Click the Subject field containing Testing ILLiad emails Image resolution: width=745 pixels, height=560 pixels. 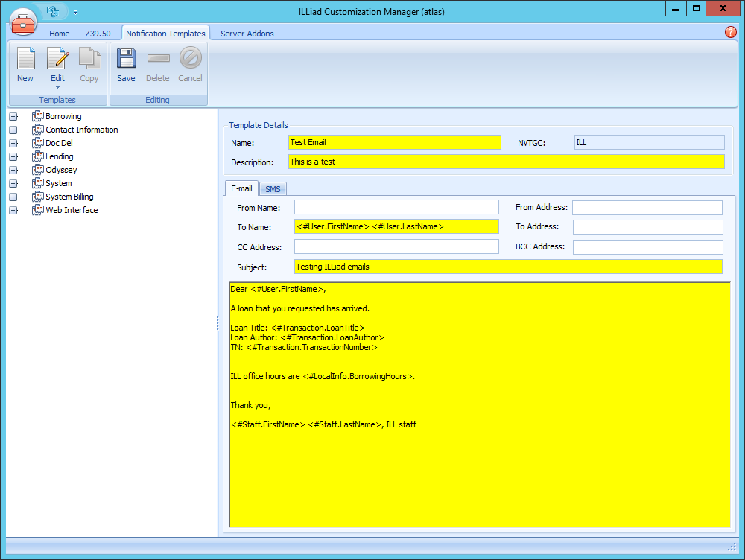pyautogui.click(x=507, y=267)
